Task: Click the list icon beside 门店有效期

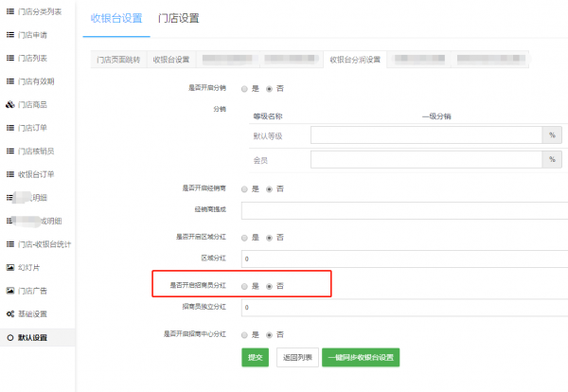Action: 10,81
